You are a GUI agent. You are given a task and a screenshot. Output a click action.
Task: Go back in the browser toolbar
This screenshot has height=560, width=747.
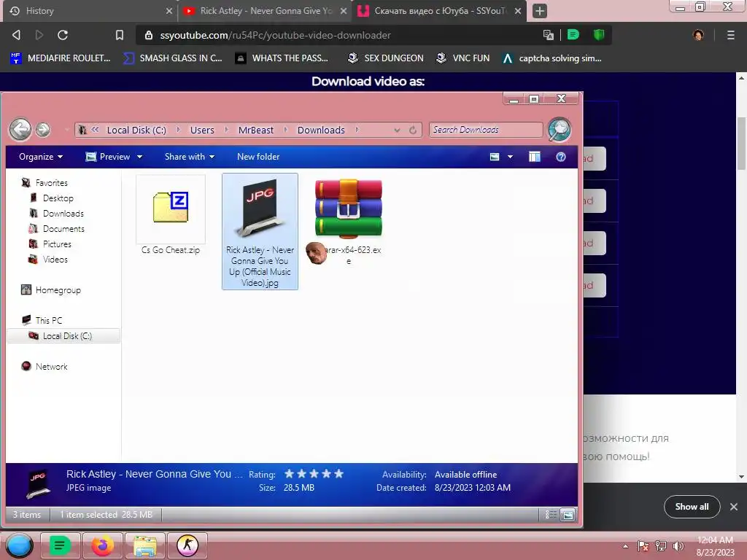(x=16, y=35)
